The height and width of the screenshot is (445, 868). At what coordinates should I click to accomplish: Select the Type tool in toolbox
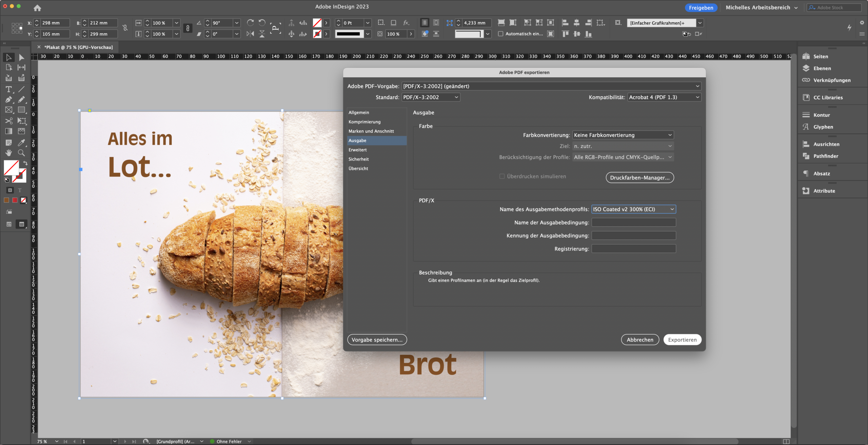[8, 89]
